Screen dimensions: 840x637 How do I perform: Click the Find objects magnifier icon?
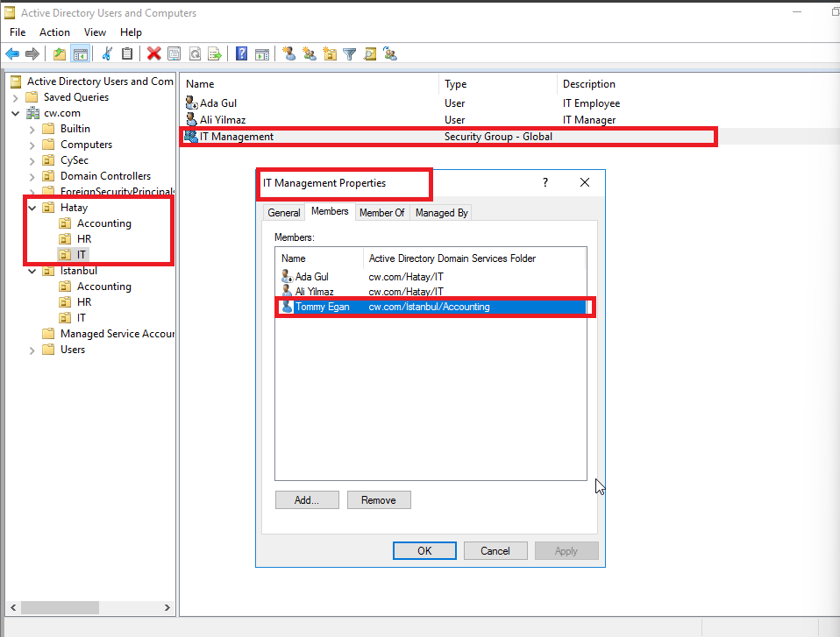(x=370, y=54)
